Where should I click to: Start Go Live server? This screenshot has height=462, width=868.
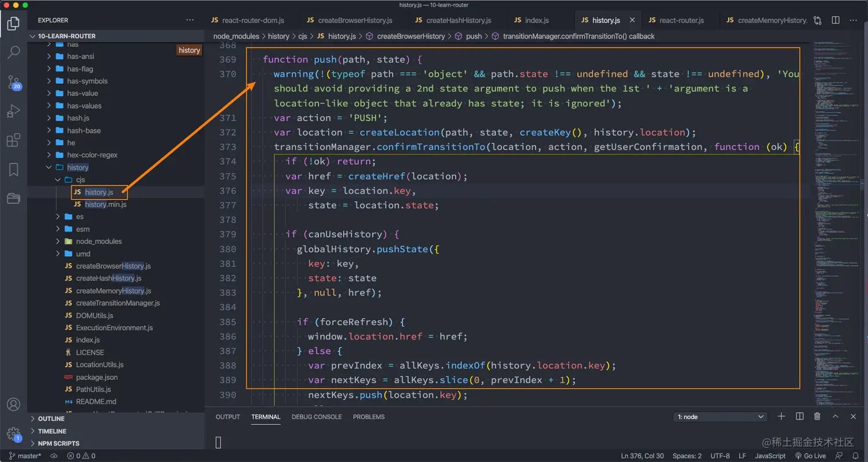pyautogui.click(x=810, y=456)
